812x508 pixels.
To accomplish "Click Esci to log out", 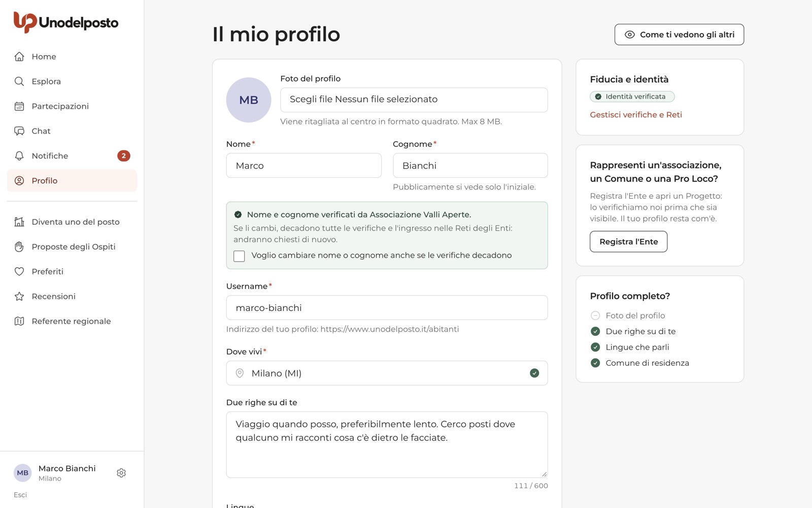I will coord(20,495).
